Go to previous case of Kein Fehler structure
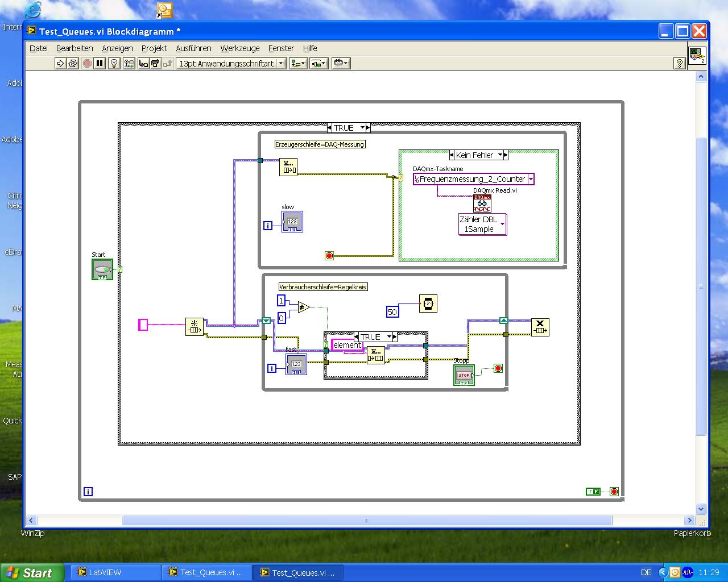 click(x=452, y=155)
